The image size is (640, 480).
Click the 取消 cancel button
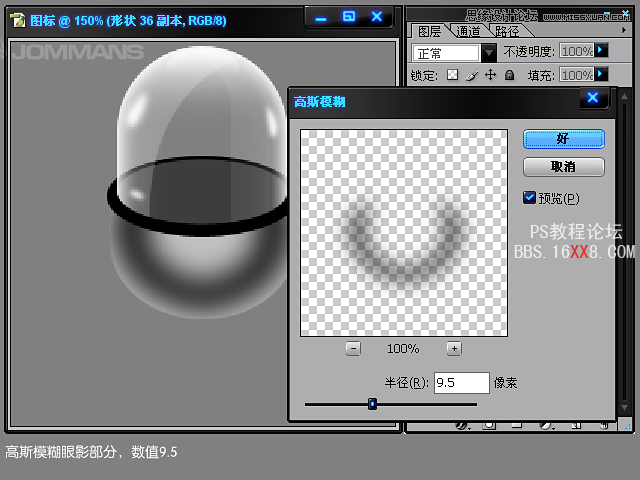tap(563, 167)
